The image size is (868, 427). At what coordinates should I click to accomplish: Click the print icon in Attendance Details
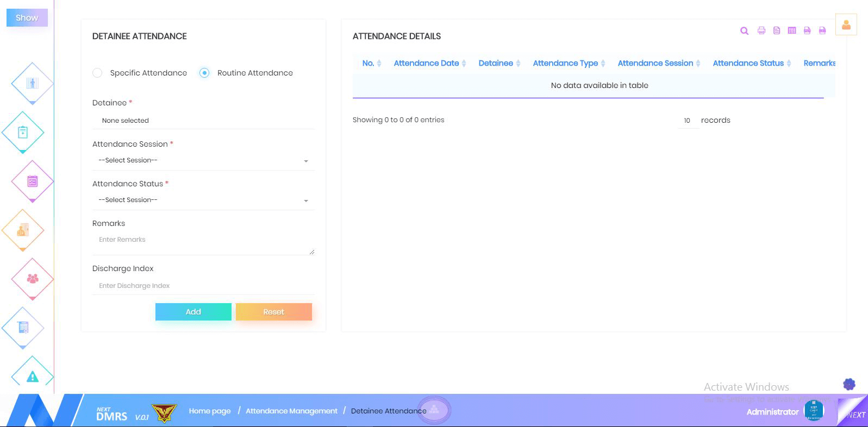click(x=761, y=31)
